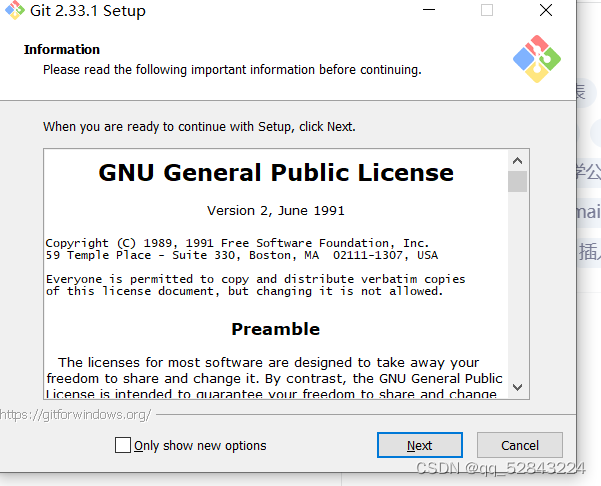Click the license text scrollbar thumb
This screenshot has width=601, height=486.
click(x=517, y=181)
